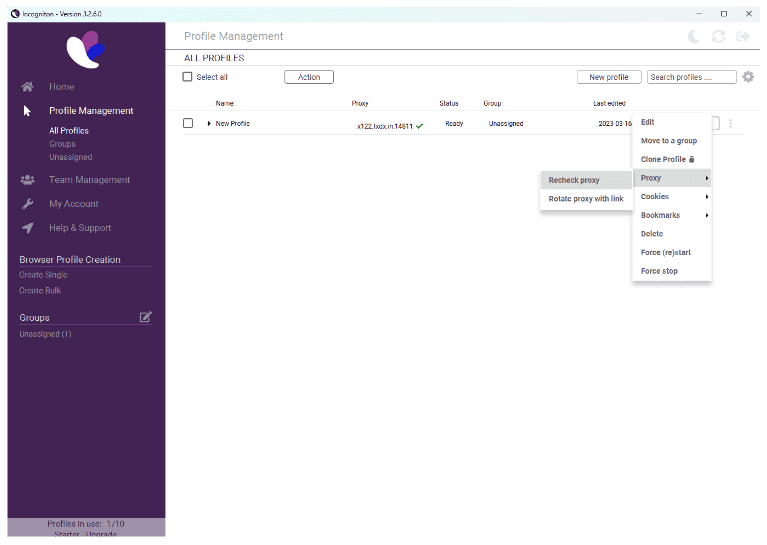This screenshot has width=767, height=545.
Task: Open table settings gear icon
Action: (x=748, y=77)
